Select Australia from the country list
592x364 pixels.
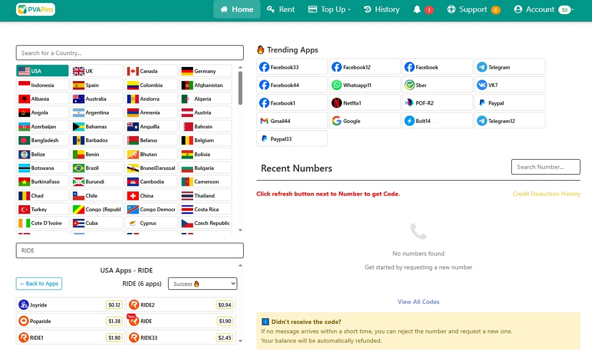[97, 99]
